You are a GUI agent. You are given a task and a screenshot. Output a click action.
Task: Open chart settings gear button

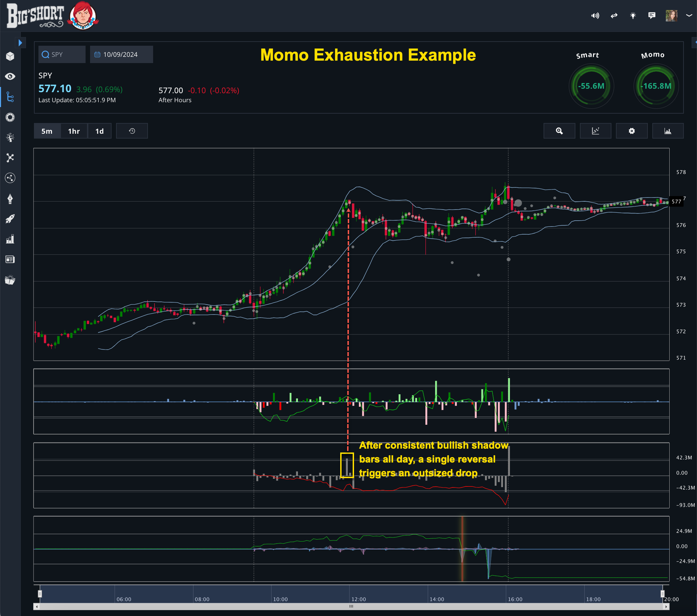click(632, 131)
